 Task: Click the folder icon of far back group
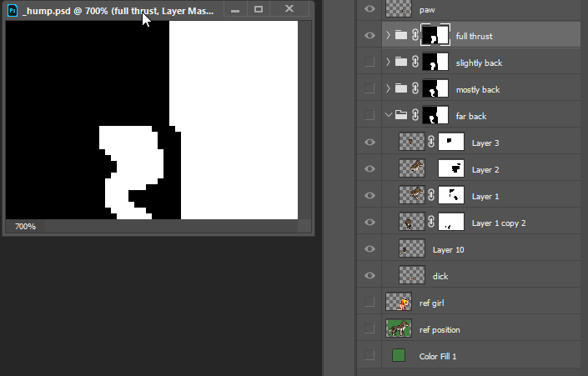(401, 116)
